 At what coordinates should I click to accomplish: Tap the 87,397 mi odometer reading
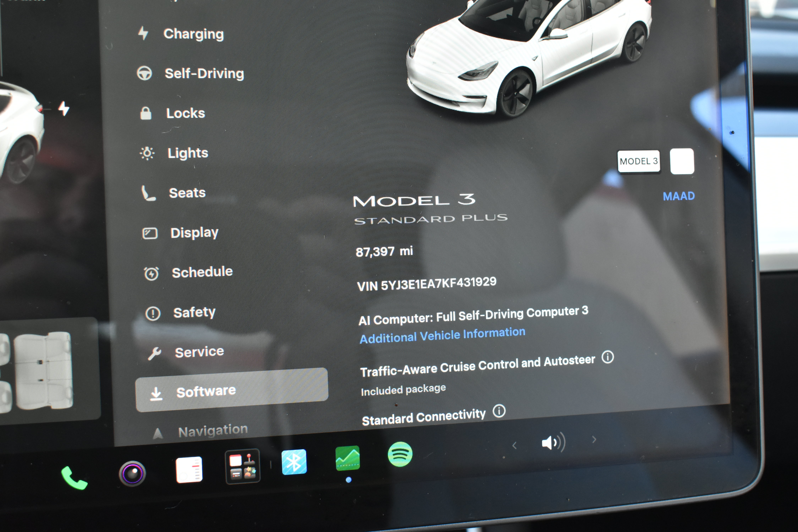point(384,251)
